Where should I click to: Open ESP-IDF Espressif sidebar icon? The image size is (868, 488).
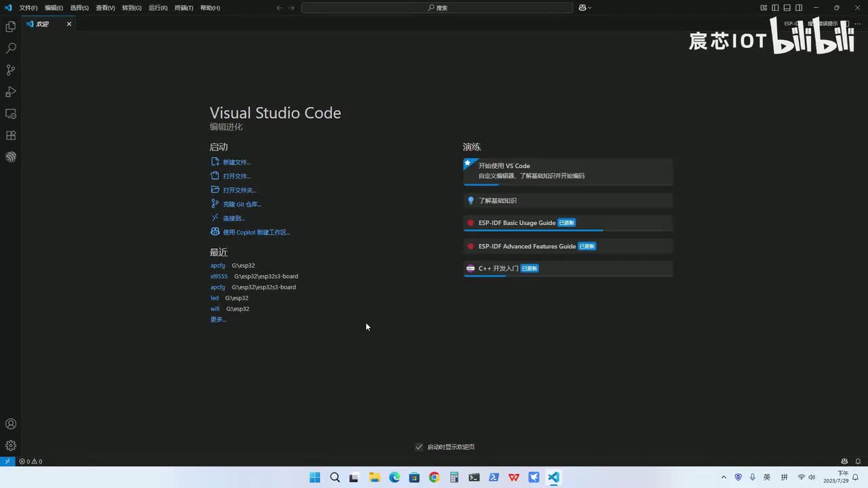(11, 157)
